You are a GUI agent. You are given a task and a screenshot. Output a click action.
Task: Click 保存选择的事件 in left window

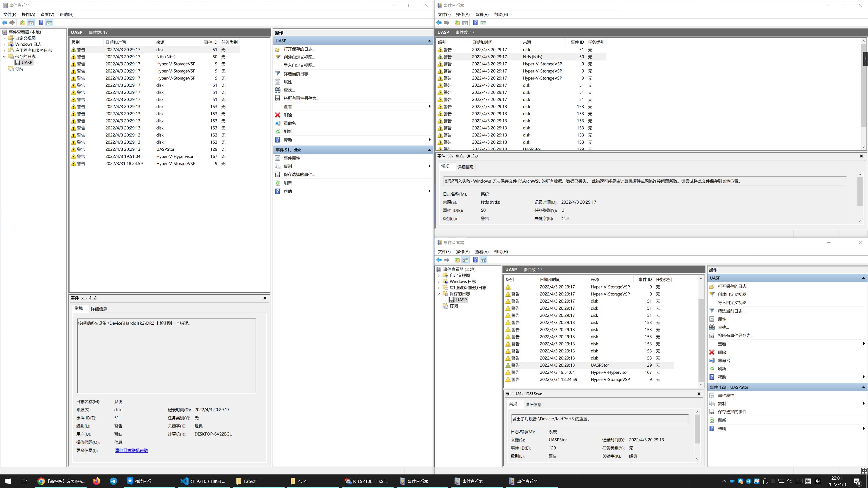299,174
